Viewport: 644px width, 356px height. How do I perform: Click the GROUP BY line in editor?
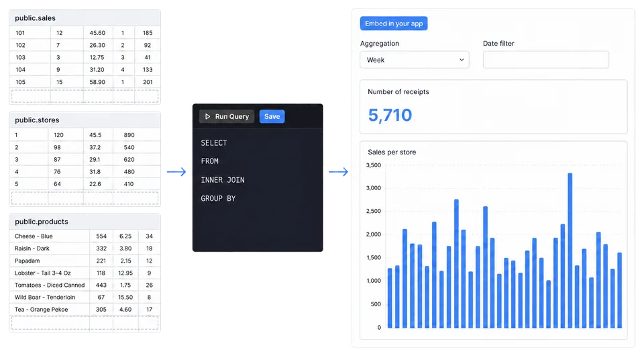click(x=218, y=198)
